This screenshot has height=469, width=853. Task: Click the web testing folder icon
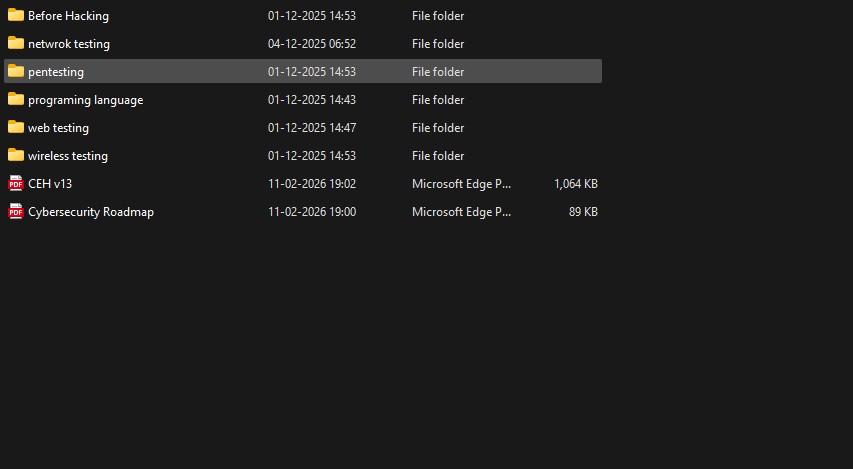point(16,128)
